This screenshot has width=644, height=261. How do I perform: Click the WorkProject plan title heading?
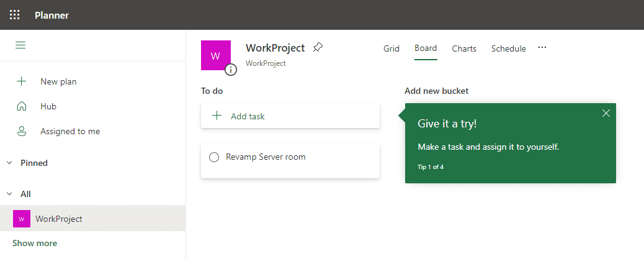(x=275, y=48)
